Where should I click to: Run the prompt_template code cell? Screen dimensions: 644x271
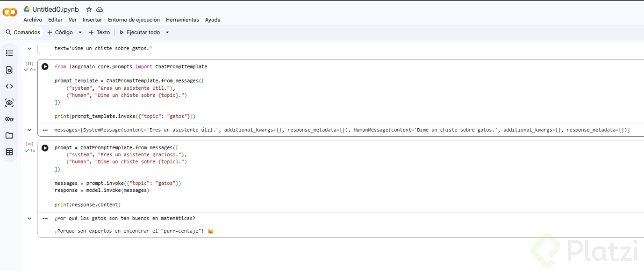point(45,66)
